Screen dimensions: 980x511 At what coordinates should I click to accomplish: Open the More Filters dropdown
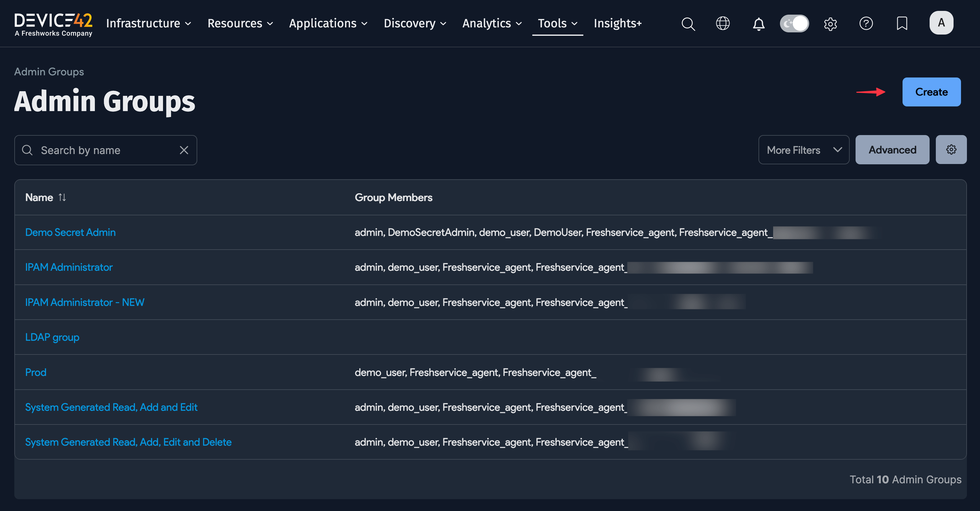tap(804, 149)
